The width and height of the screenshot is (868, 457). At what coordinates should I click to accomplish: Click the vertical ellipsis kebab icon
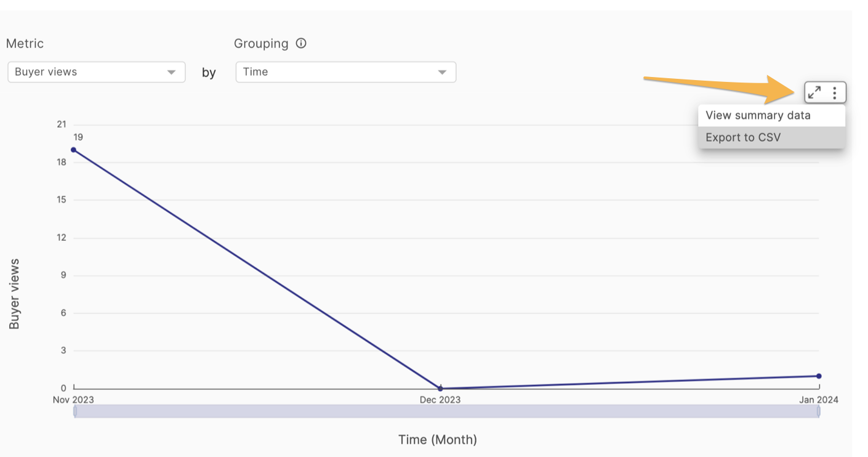coord(834,92)
